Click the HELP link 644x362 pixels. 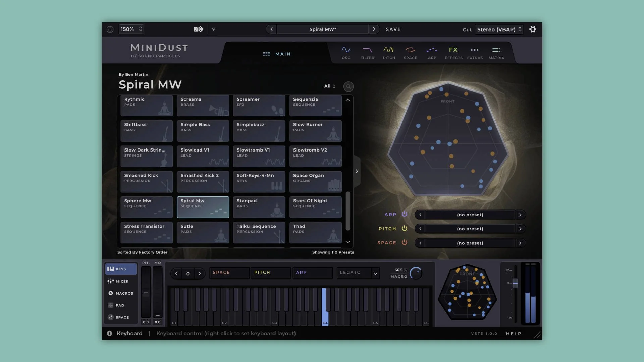pyautogui.click(x=514, y=334)
